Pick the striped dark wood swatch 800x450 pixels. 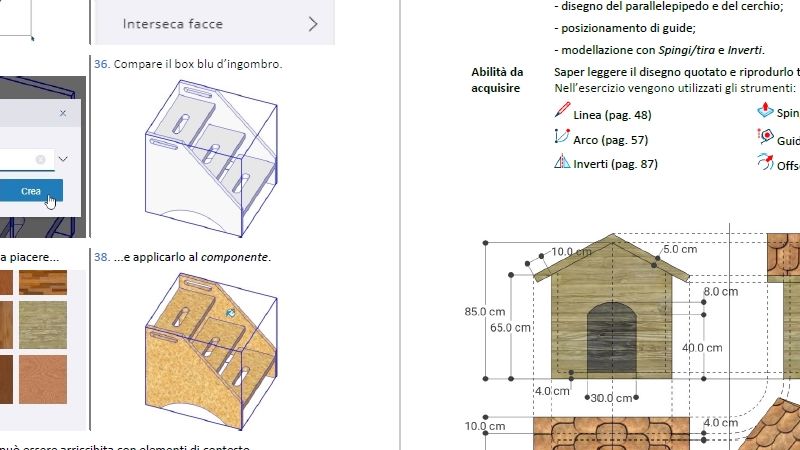[43, 283]
